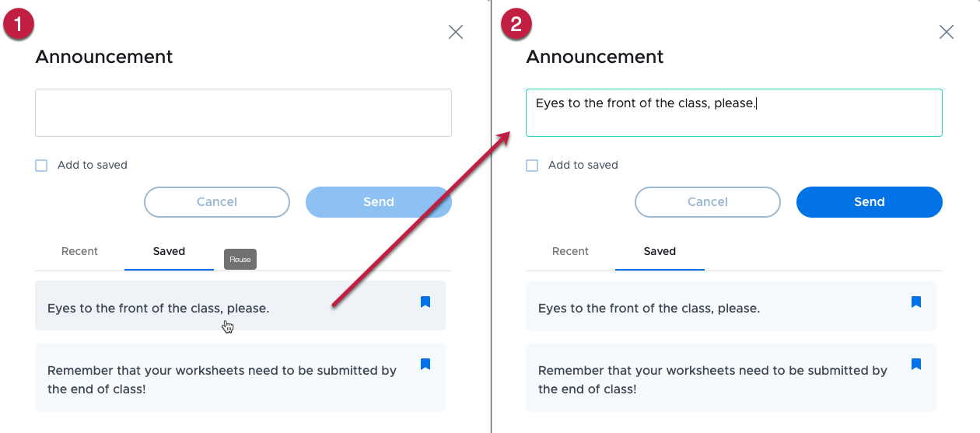Cancel the announcement in right dialog
This screenshot has height=433, width=980.
[x=708, y=202]
